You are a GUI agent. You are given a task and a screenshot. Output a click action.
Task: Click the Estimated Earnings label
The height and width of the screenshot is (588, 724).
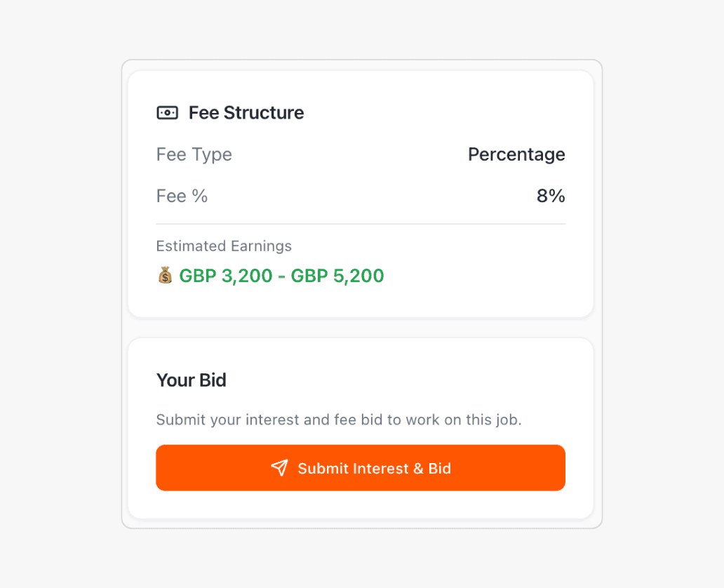tap(224, 246)
